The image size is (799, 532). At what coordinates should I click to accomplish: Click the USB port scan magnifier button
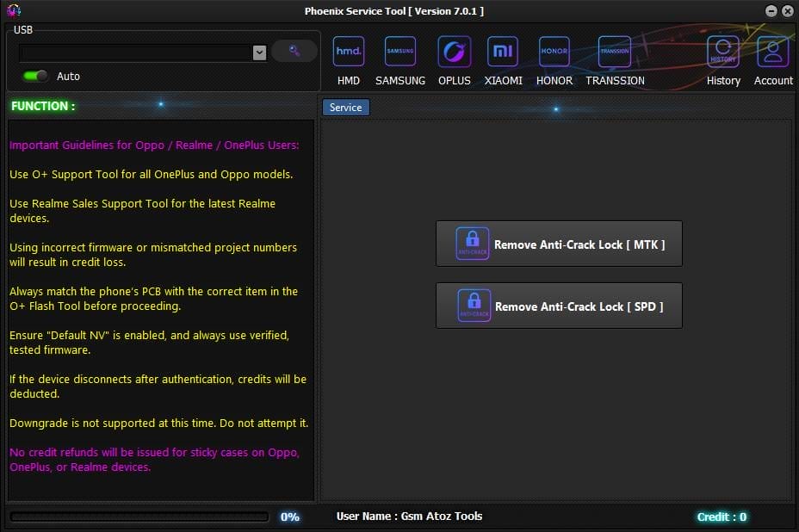pyautogui.click(x=294, y=51)
